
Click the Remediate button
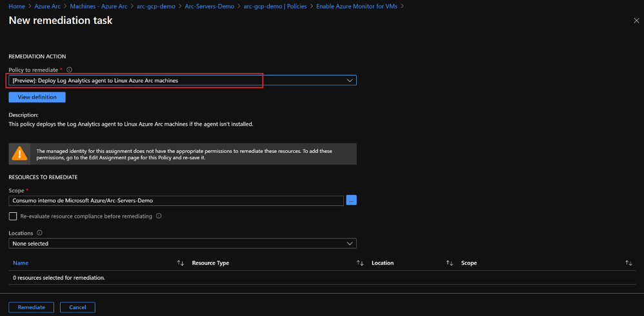pos(31,308)
